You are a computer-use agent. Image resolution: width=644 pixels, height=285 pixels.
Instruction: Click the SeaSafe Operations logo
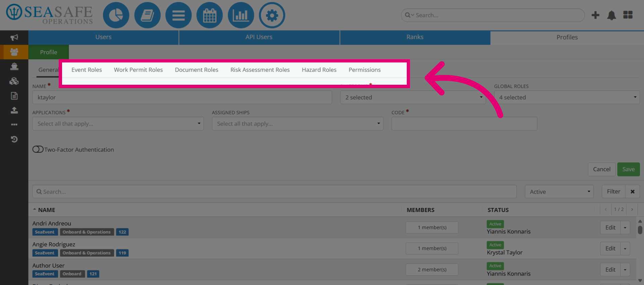(49, 15)
